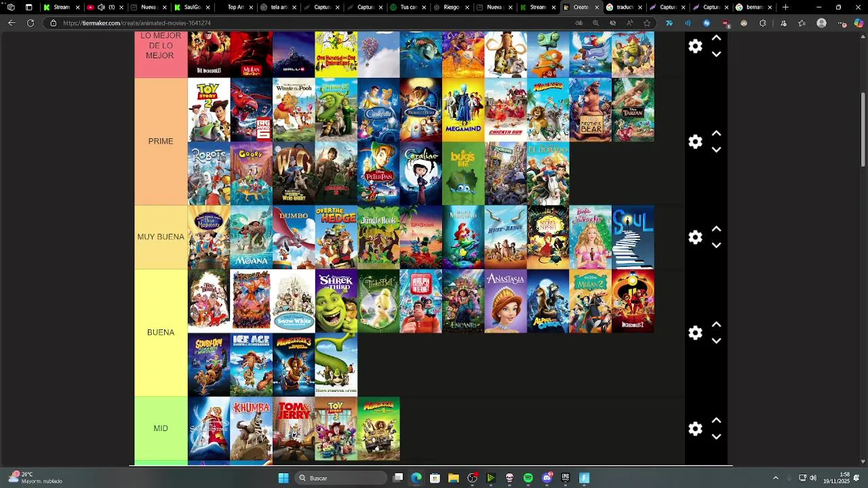This screenshot has height=488, width=868.
Task: Open settings gear for LO MEJOR tier
Action: [695, 46]
